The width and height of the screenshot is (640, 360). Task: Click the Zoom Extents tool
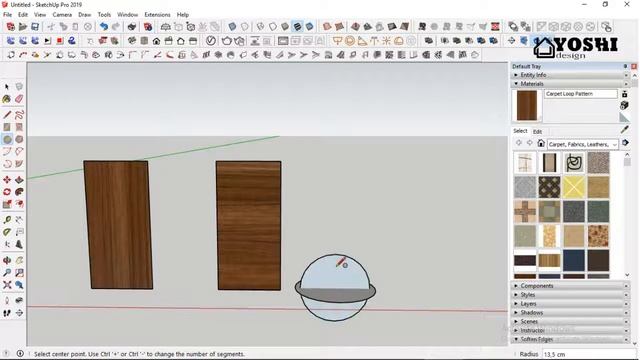coord(7,285)
